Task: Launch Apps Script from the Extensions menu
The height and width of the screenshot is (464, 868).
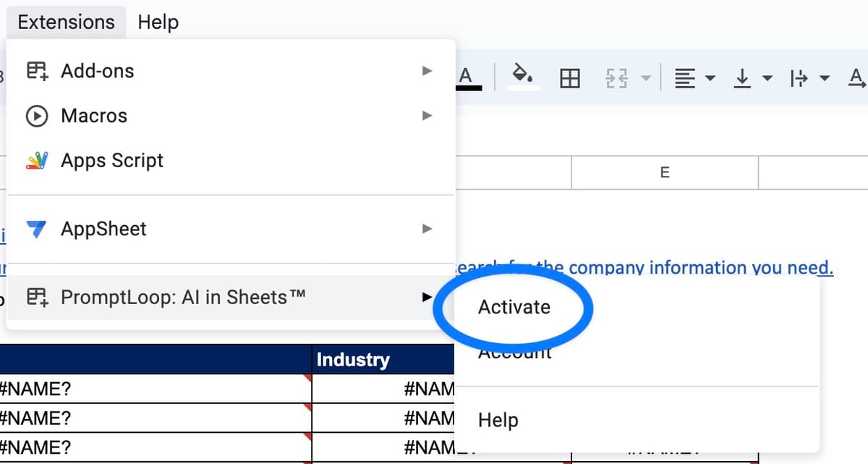Action: click(x=231, y=161)
